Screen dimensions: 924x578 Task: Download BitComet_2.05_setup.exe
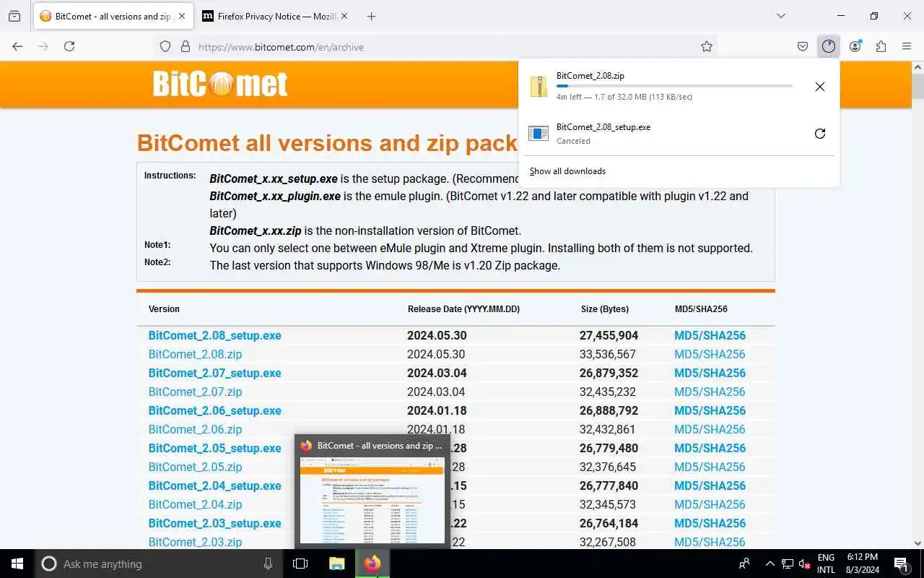pyautogui.click(x=214, y=448)
